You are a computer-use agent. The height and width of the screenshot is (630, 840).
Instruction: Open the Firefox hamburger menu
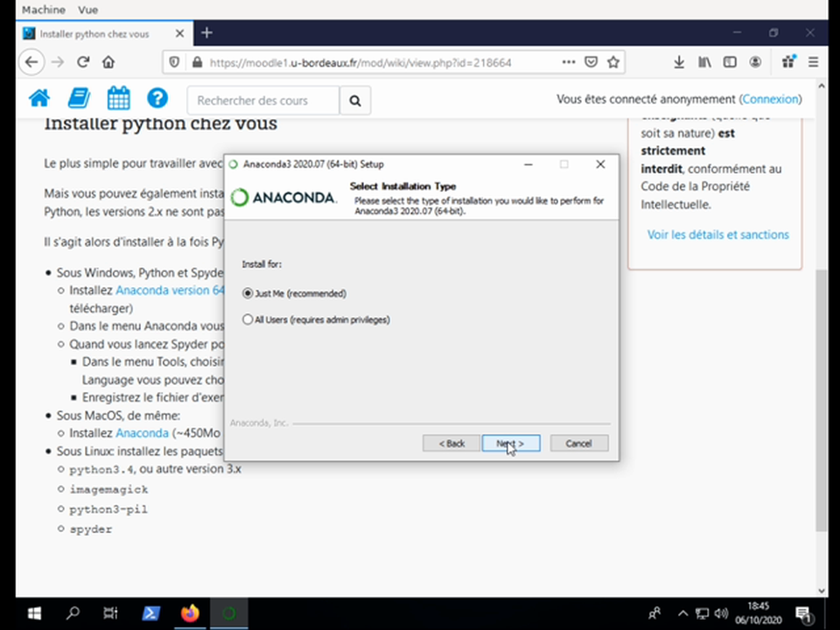813,62
